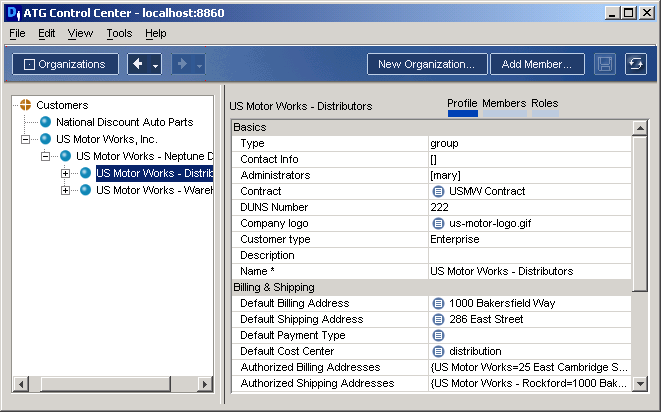The image size is (661, 412).
Task: Click the US Motor Works - Wareh globe icon
Action: 86,190
